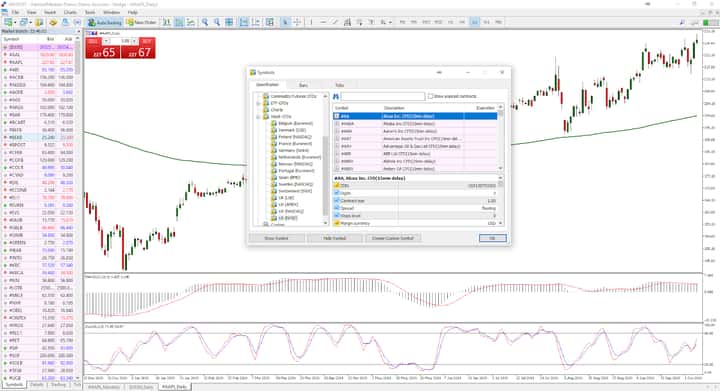Screen dimensions: 720x391
Task: Select the trendline drawing tool
Action: (335, 22)
